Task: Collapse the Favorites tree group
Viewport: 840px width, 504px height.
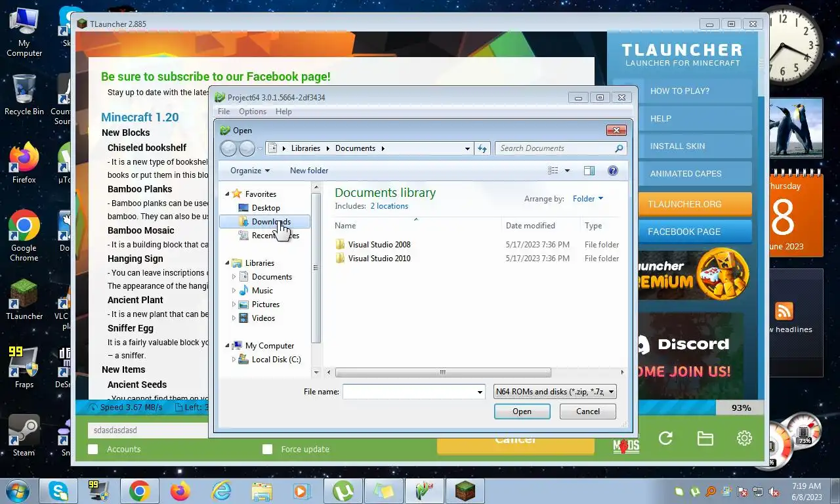Action: pyautogui.click(x=228, y=194)
